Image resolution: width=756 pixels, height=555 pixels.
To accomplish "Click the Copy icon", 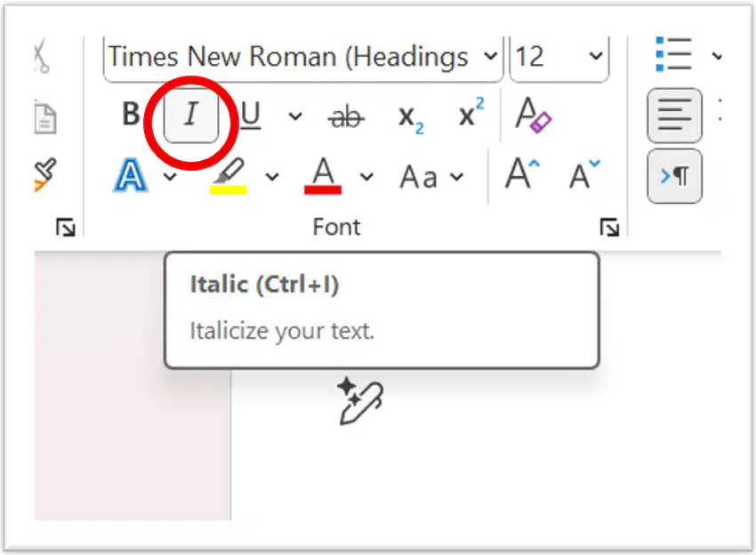I will point(45,117).
